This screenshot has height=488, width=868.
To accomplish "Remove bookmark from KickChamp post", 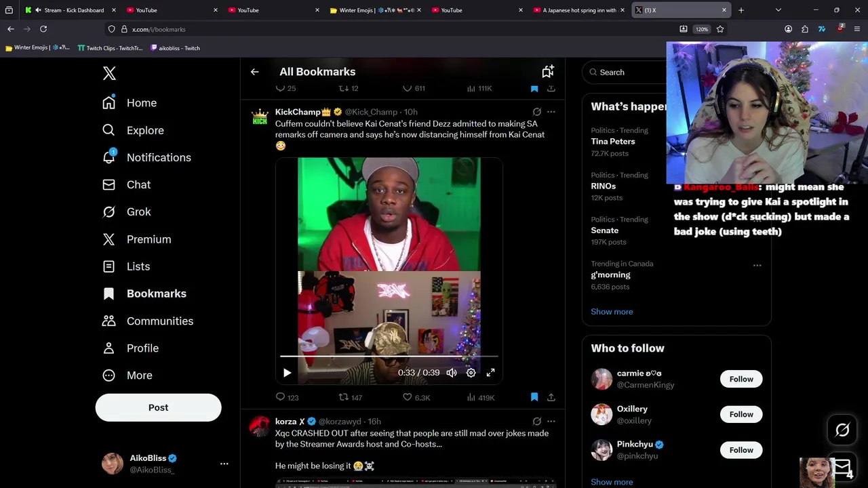I will pos(534,397).
